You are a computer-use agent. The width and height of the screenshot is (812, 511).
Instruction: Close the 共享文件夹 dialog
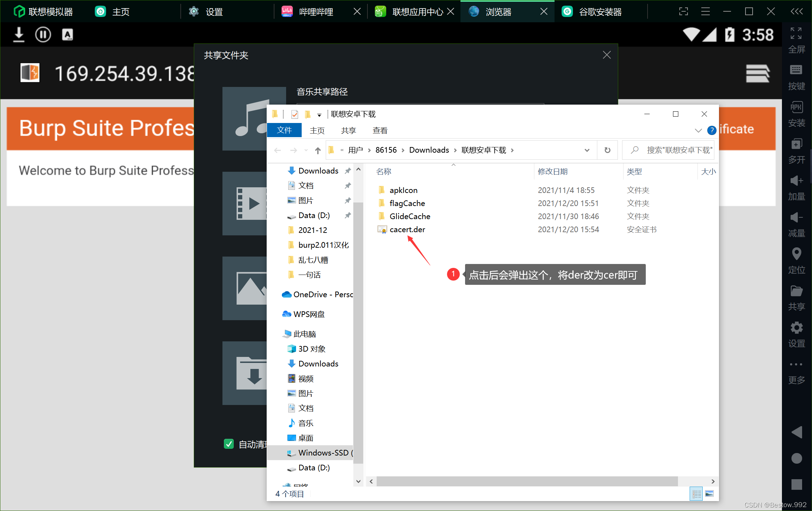click(x=607, y=55)
